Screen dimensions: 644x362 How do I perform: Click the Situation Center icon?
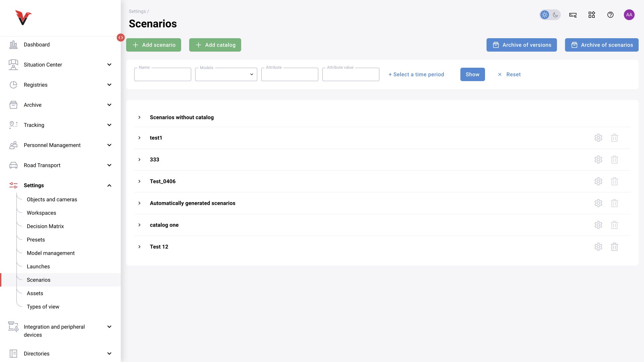13,65
